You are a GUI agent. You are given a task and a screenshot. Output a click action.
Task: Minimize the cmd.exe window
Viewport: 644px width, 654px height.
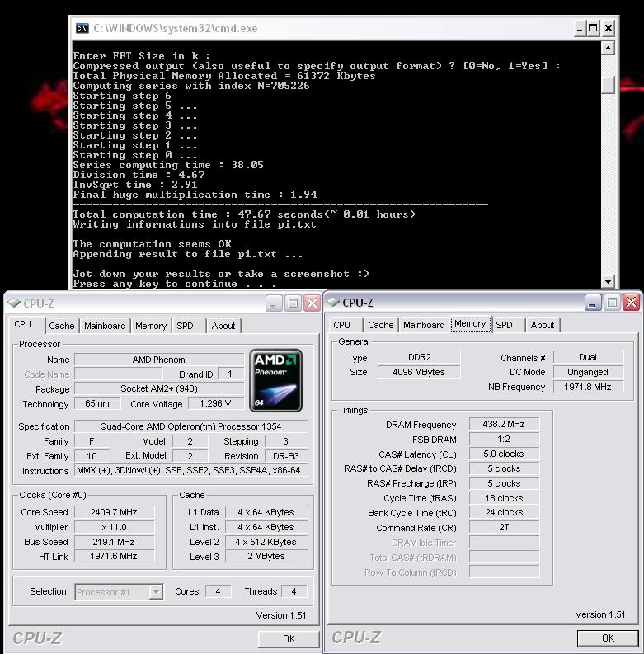tap(579, 28)
